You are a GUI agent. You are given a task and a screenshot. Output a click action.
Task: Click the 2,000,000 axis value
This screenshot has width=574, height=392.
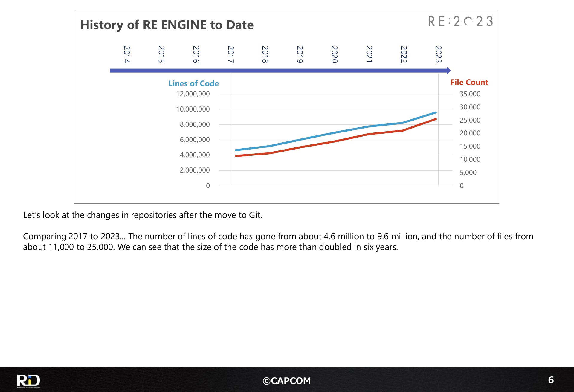pos(195,170)
